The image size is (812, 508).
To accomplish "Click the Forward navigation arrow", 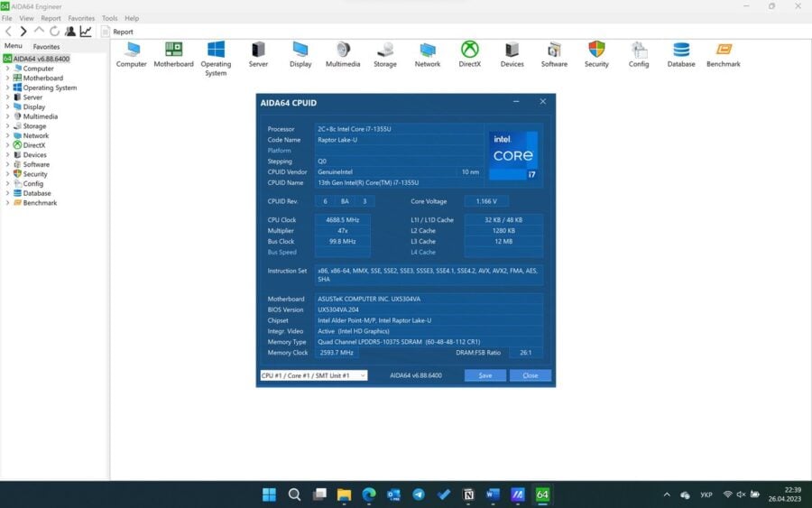I will (23, 32).
